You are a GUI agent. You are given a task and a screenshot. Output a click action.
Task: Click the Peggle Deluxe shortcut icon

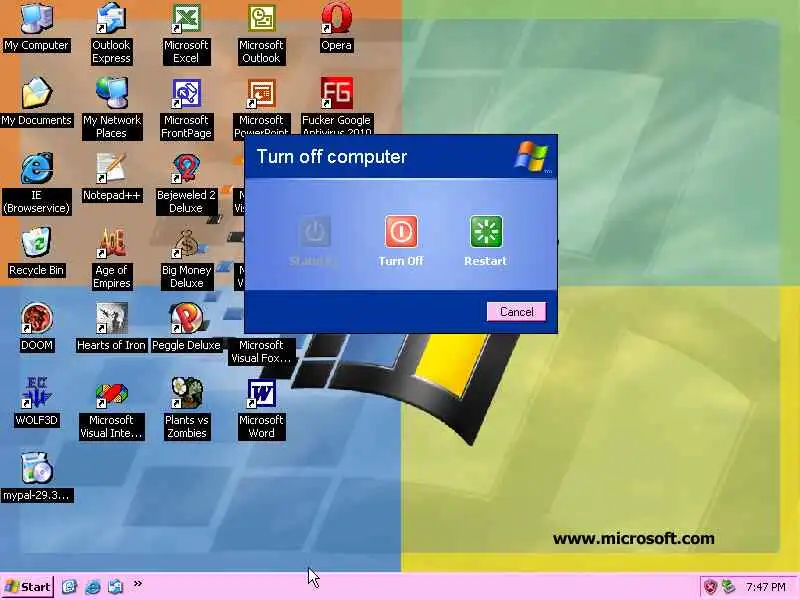tap(186, 318)
